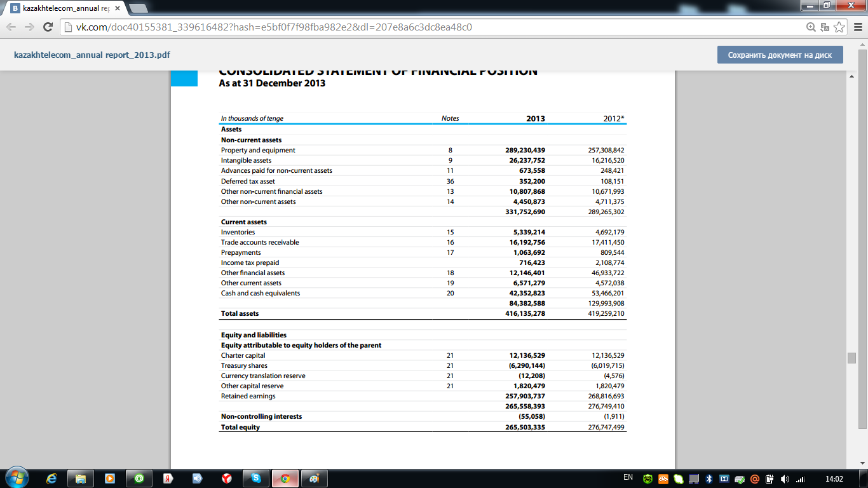Open the volume speaker tray icon

coord(785,478)
